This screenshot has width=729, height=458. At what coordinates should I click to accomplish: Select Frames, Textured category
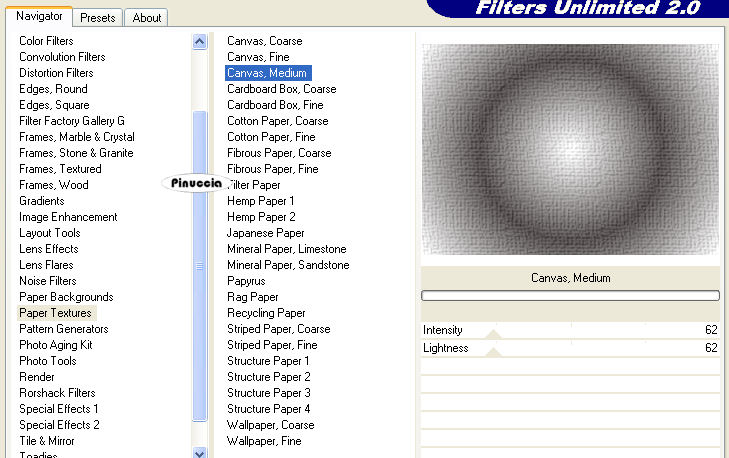tap(60, 169)
